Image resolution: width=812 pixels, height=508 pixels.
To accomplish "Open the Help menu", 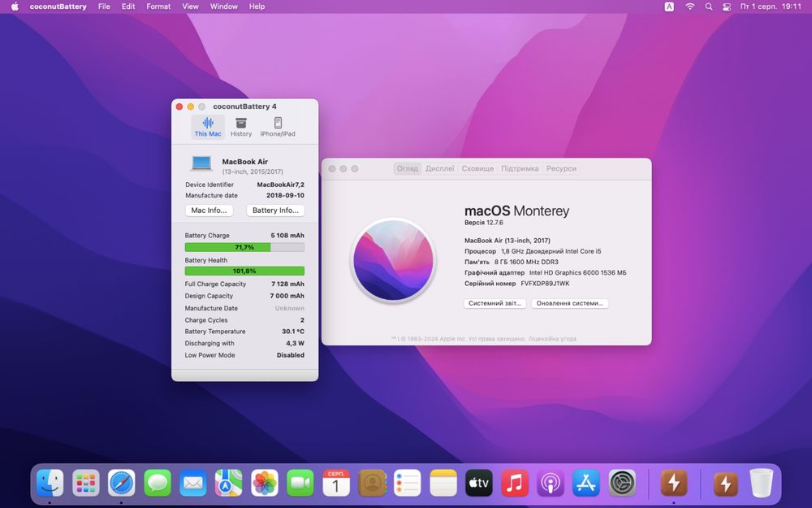I will 257,7.
